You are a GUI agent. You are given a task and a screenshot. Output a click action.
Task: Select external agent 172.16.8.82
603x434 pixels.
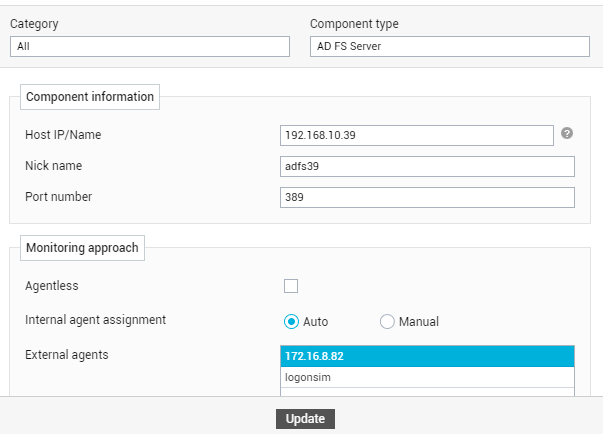tap(427, 356)
